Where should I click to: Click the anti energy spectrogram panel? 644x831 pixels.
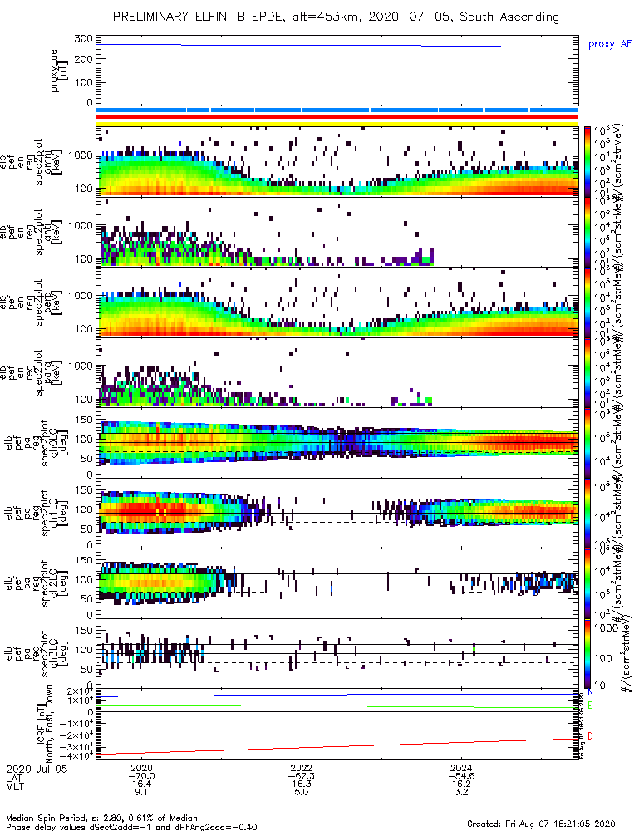click(x=337, y=232)
